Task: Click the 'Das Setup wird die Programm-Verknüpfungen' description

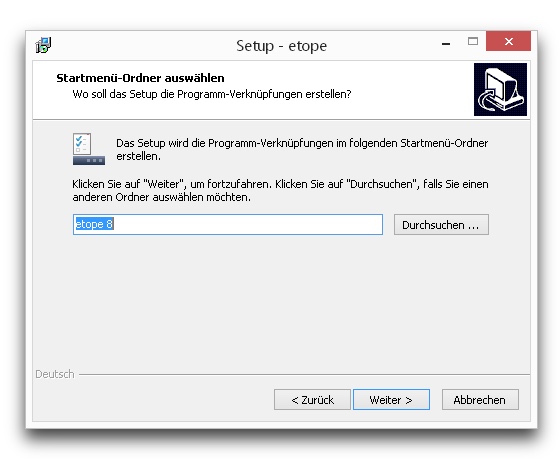Action: point(302,149)
